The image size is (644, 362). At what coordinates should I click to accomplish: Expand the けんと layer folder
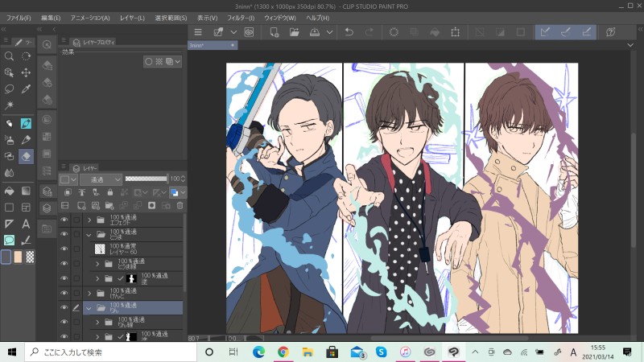click(x=89, y=293)
